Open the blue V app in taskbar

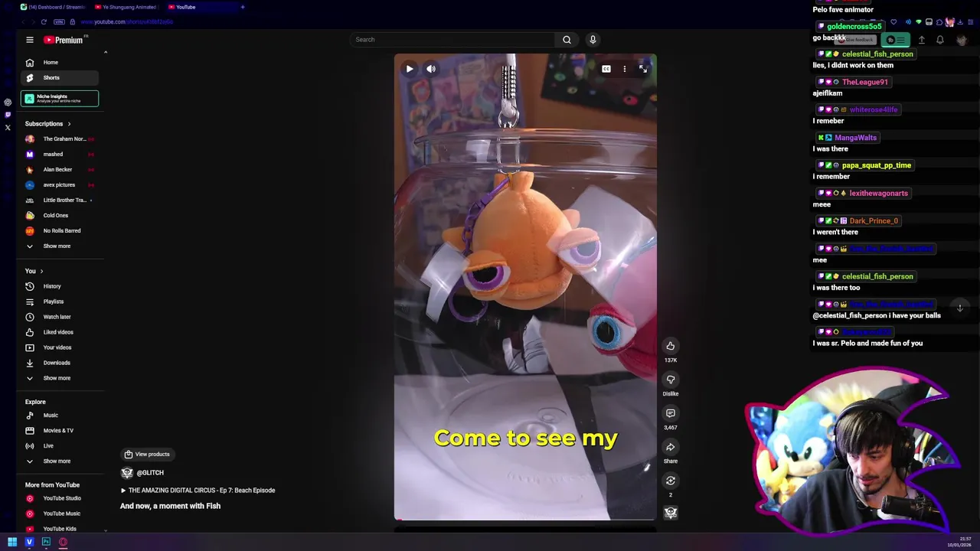point(29,542)
